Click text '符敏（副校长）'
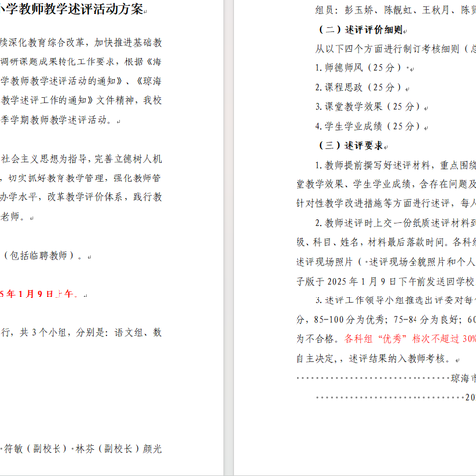Image resolution: width=476 pixels, height=476 pixels. (x=36, y=449)
